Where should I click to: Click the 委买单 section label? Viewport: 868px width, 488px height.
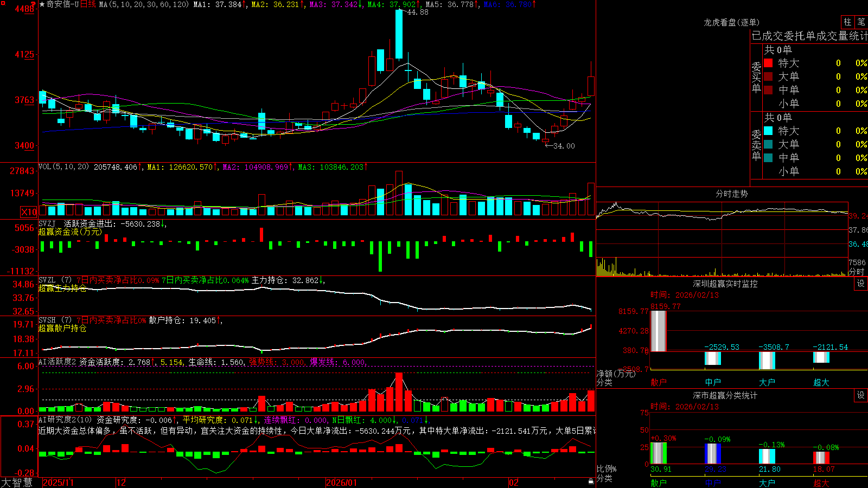[756, 78]
